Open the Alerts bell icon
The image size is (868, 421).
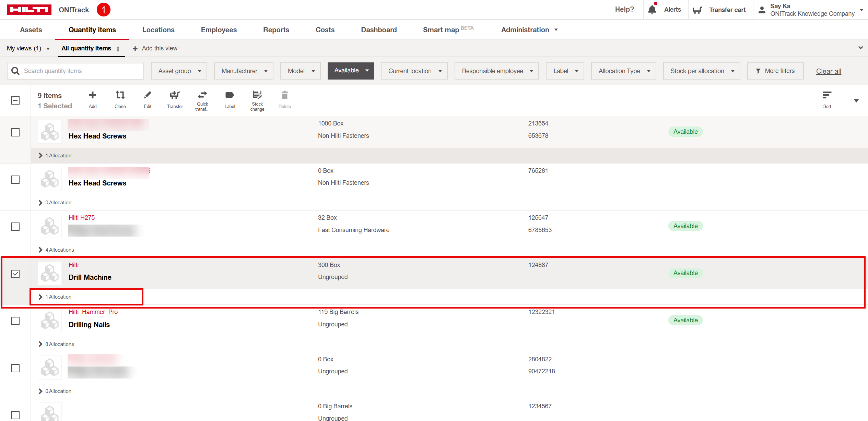click(652, 10)
